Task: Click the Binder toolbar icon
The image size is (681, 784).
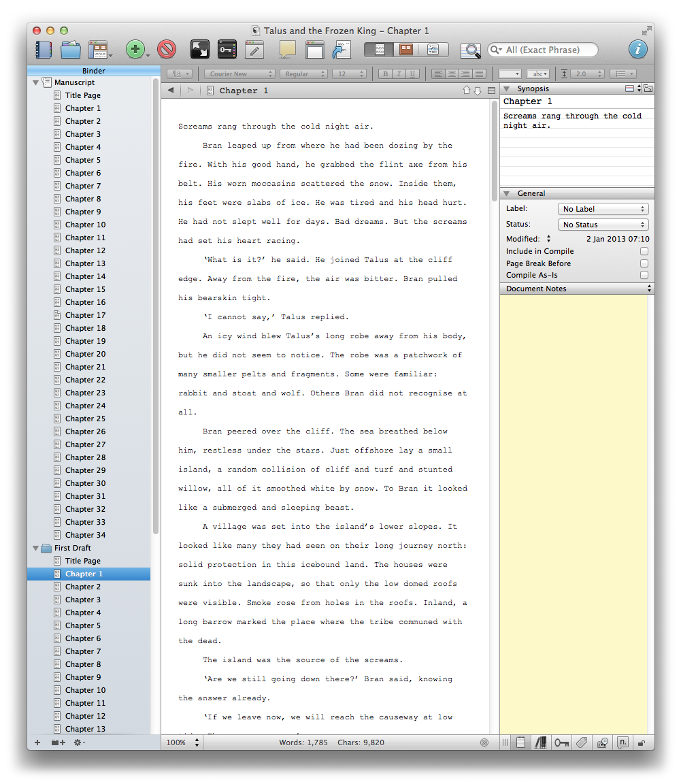Action: [44, 50]
